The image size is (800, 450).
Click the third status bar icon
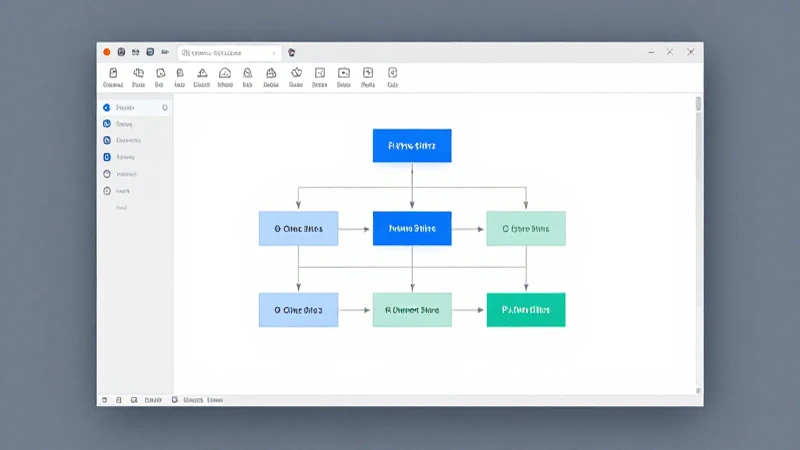(134, 400)
